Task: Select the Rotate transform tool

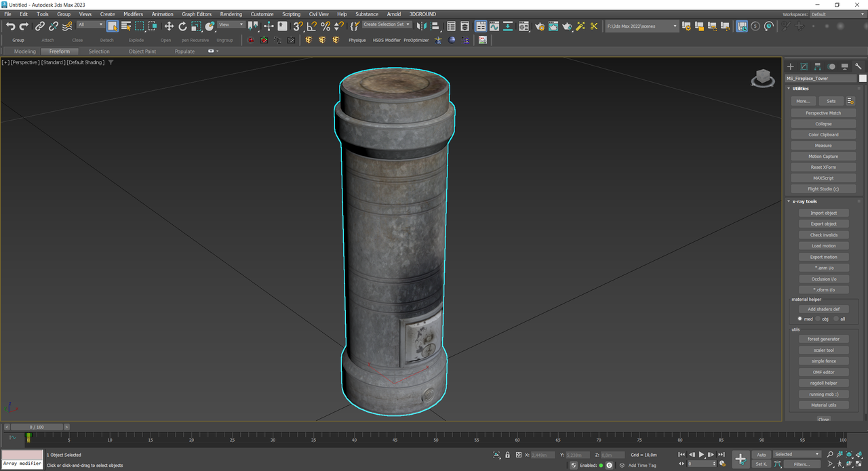Action: (182, 26)
